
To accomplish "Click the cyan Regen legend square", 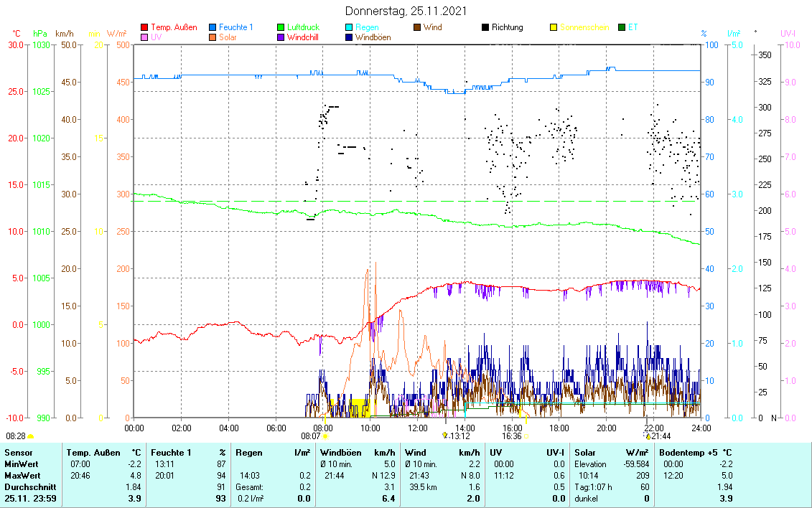I will click(350, 27).
